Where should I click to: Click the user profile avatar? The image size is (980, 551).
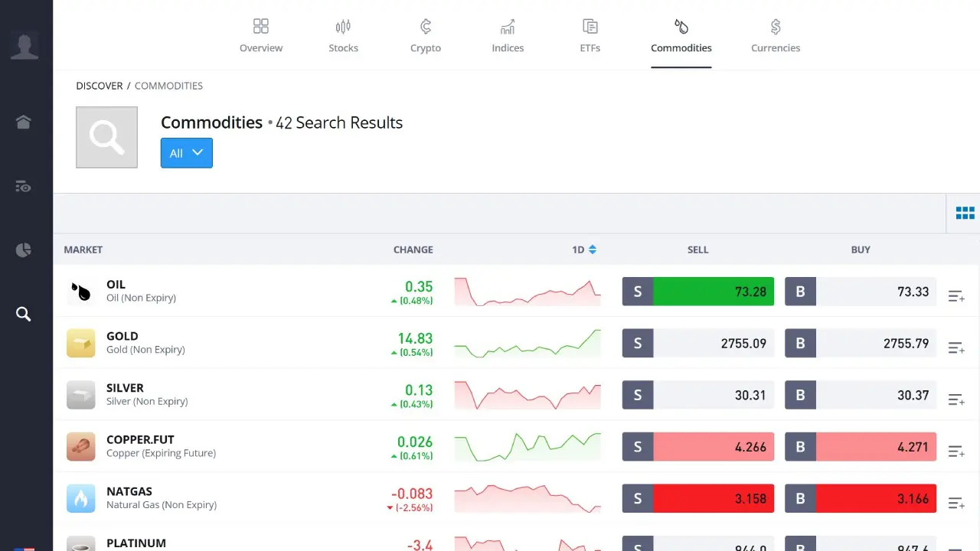[x=25, y=44]
